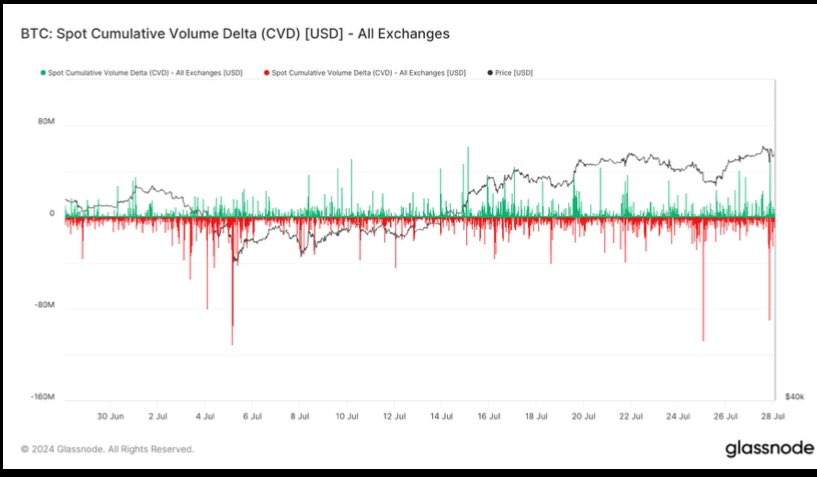Toggle the red Spot CVD legend entry

(365, 73)
